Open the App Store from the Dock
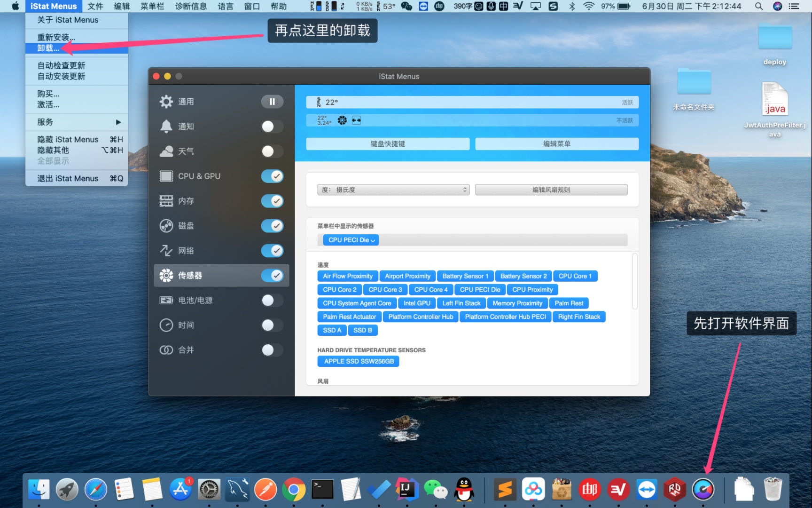The height and width of the screenshot is (508, 812). pos(180,490)
